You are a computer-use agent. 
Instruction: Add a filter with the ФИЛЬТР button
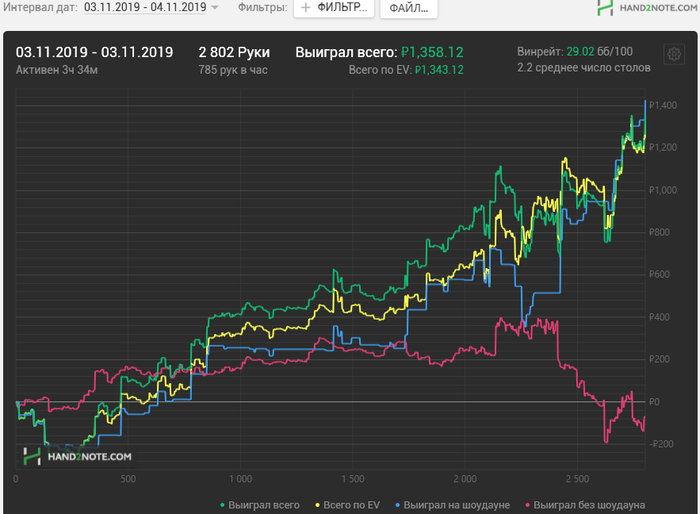tap(333, 8)
